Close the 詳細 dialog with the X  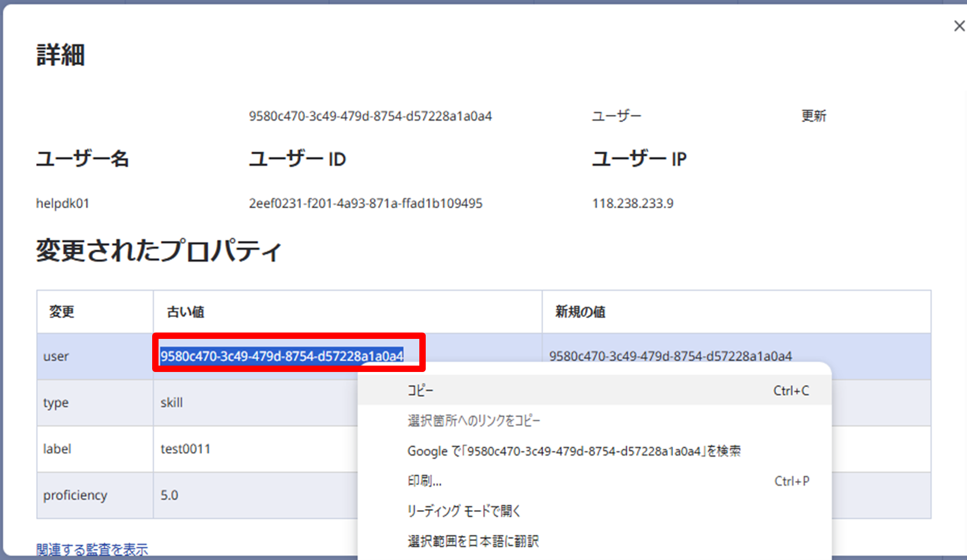click(x=958, y=26)
